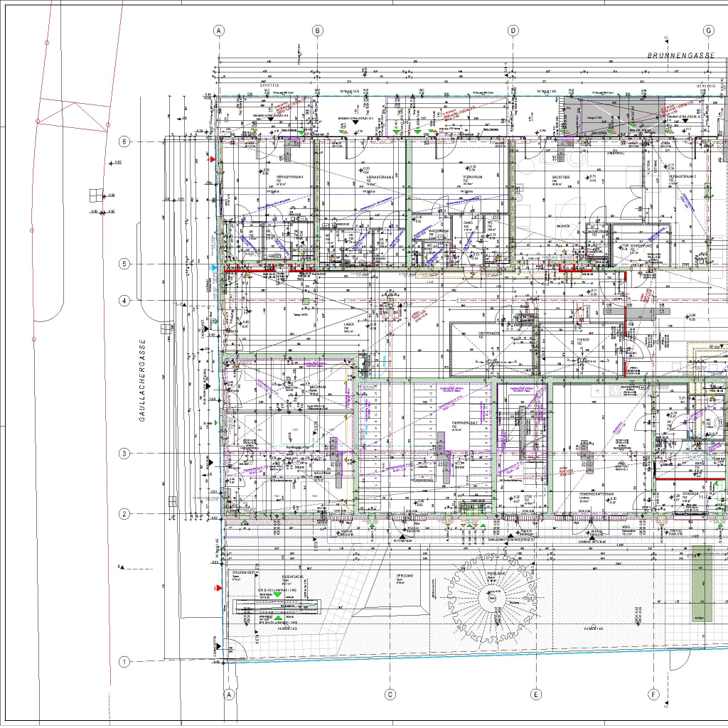The width and height of the screenshot is (728, 728).
Task: Select grid axis bubble B at top
Action: (x=318, y=31)
